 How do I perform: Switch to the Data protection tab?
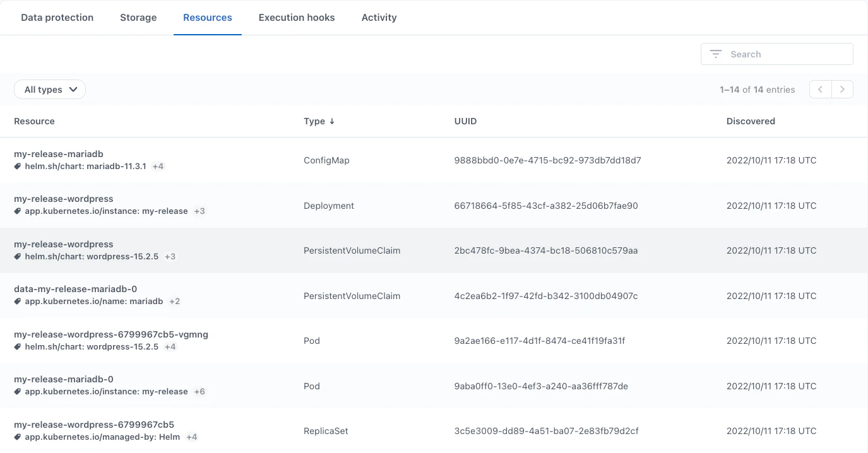(x=57, y=18)
